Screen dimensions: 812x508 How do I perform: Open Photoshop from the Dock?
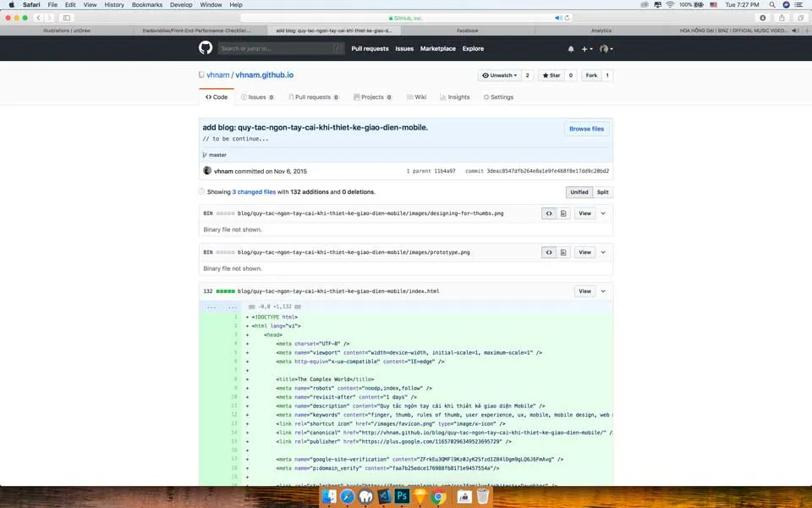(404, 497)
